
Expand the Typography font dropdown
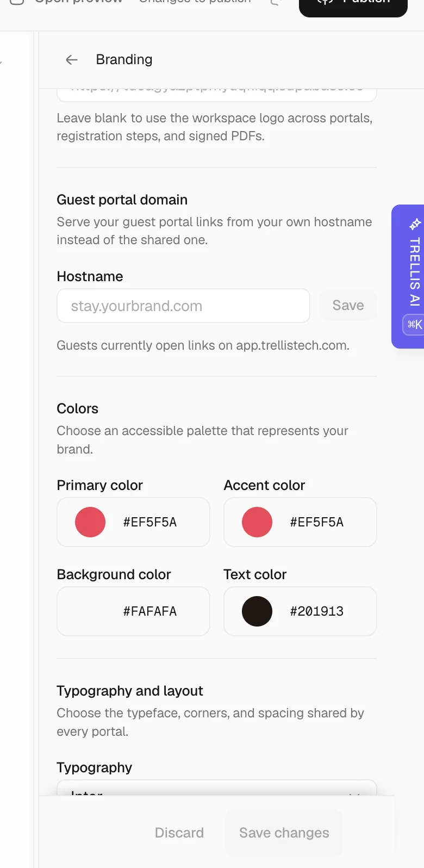(x=217, y=789)
